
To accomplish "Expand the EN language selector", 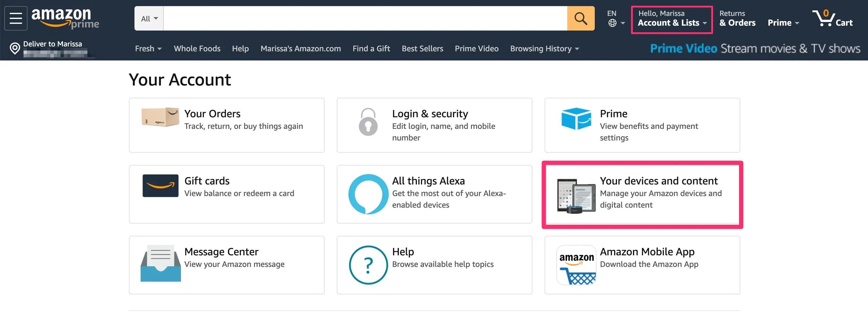I will [x=616, y=18].
